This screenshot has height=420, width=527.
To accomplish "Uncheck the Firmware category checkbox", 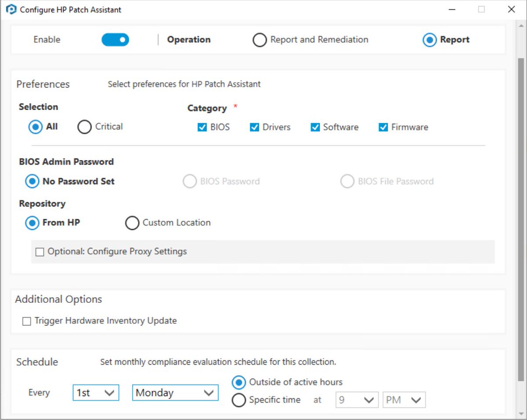I will [383, 127].
